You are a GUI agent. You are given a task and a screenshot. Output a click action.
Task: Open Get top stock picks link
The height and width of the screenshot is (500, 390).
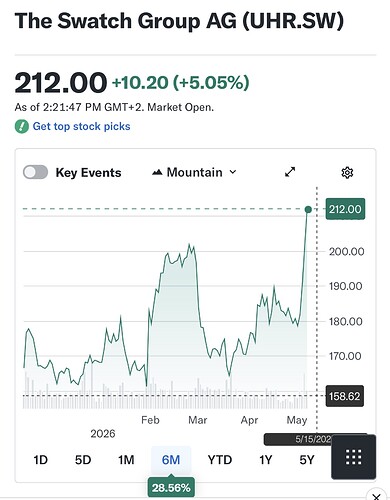click(81, 126)
